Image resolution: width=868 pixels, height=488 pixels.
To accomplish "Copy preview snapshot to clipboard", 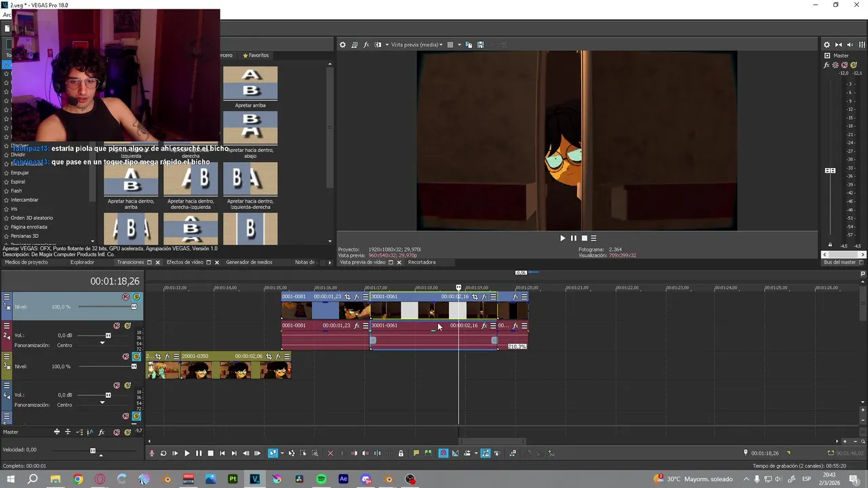I will point(469,45).
